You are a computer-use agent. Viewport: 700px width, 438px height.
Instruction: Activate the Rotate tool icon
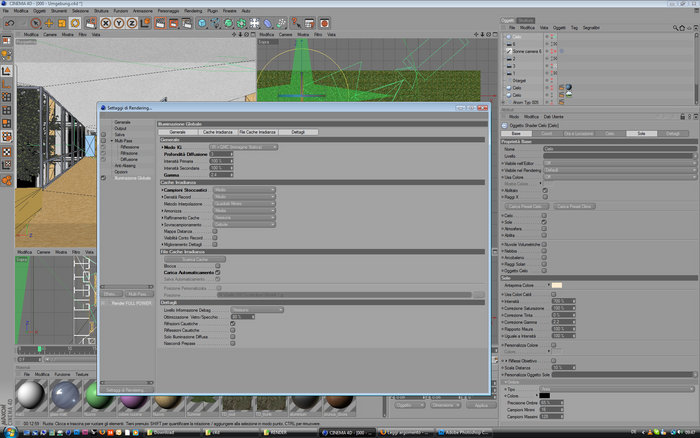pyautogui.click(x=75, y=23)
